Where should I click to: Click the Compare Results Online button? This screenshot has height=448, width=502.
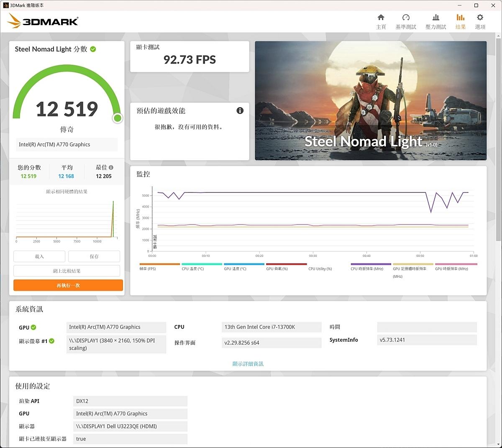67,271
